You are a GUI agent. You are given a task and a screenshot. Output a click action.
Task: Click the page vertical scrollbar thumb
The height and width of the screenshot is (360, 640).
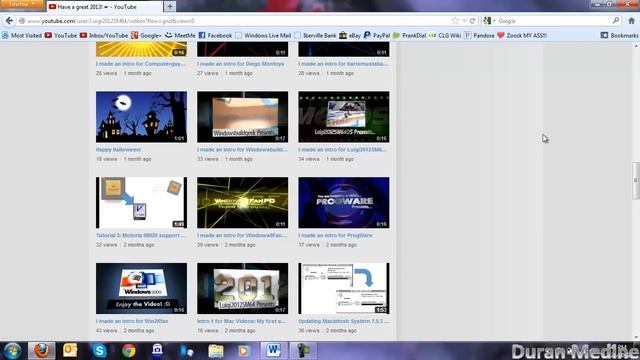pyautogui.click(x=636, y=180)
